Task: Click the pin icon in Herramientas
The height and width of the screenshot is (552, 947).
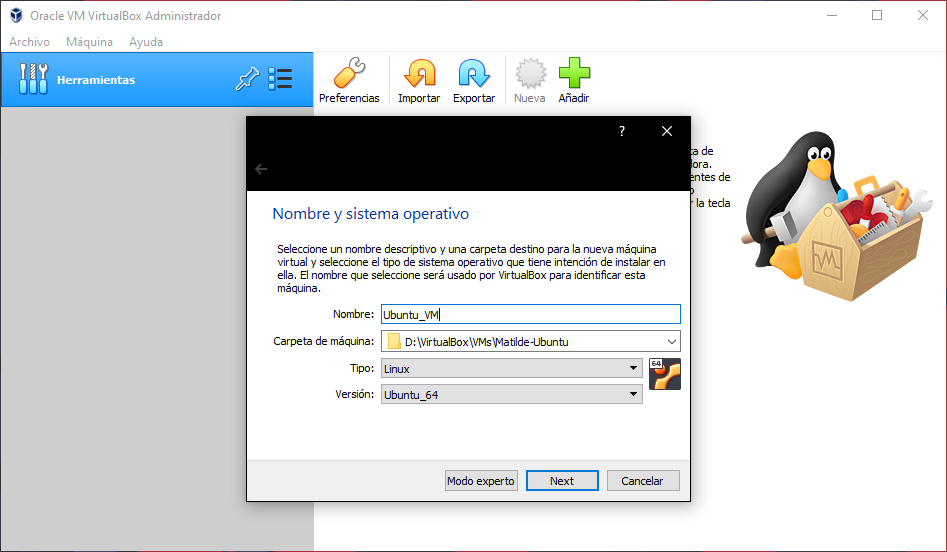Action: coord(247,79)
